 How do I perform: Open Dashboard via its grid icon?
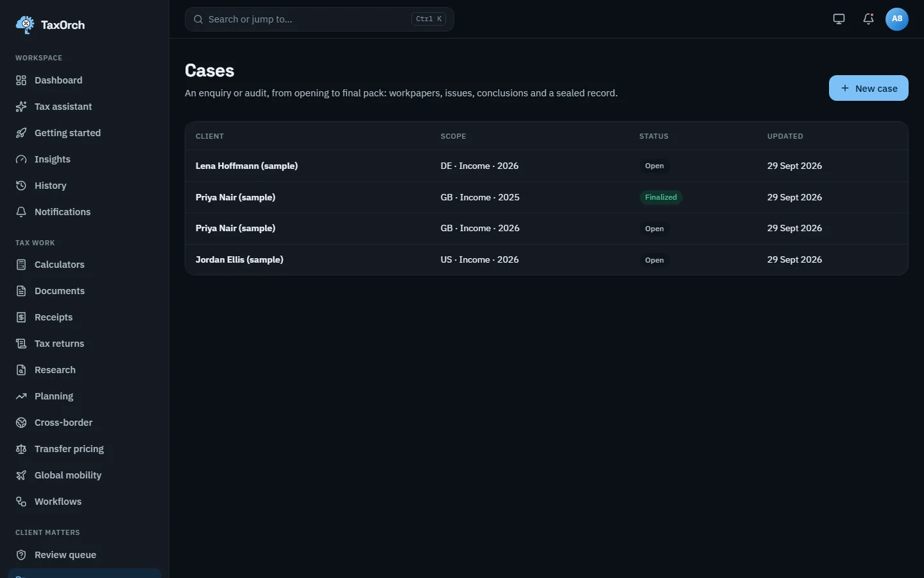[x=21, y=80]
